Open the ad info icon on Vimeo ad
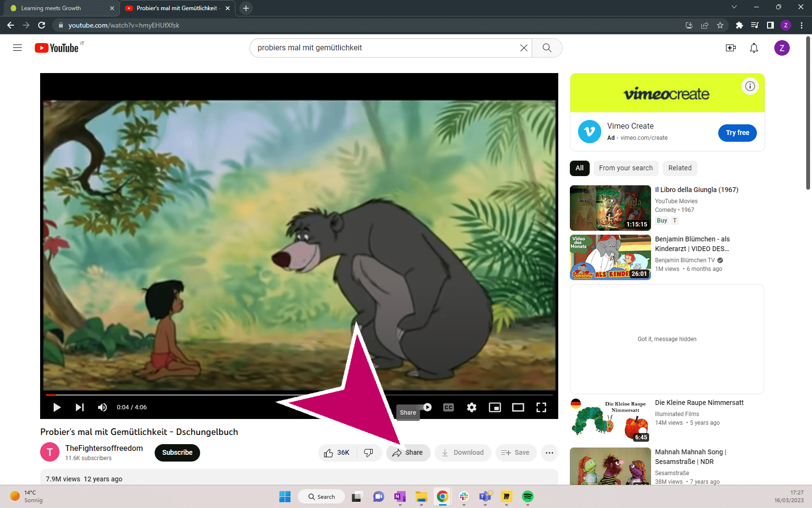812x508 pixels. click(x=750, y=86)
